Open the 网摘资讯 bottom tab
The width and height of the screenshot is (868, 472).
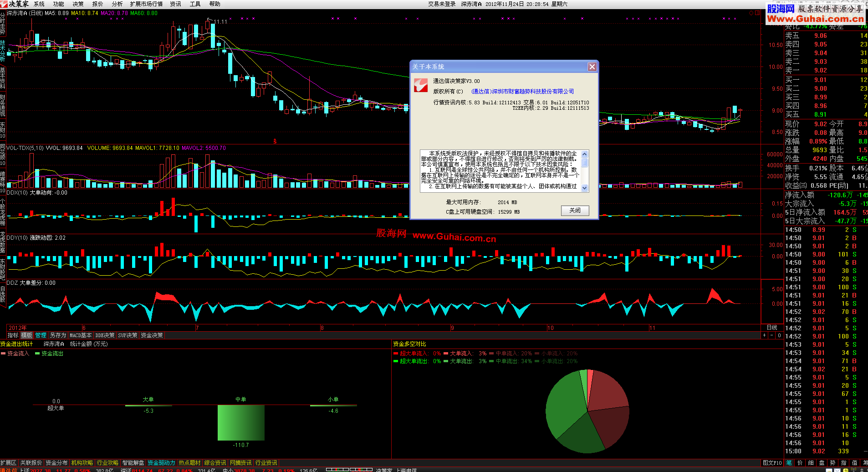240,463
